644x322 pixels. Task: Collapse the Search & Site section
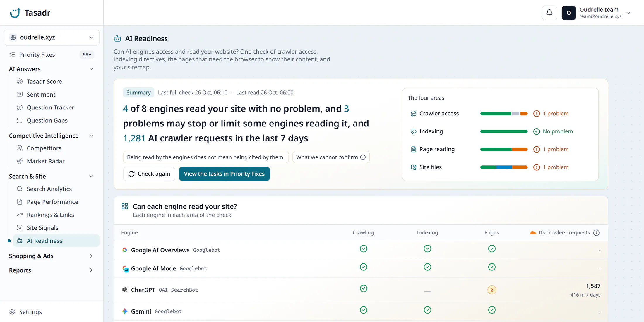click(x=91, y=177)
